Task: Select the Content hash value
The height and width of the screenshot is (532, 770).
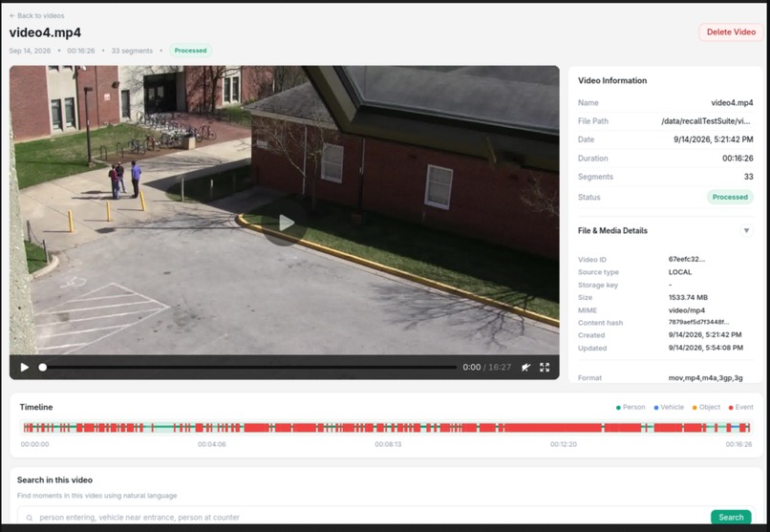Action: pos(698,323)
